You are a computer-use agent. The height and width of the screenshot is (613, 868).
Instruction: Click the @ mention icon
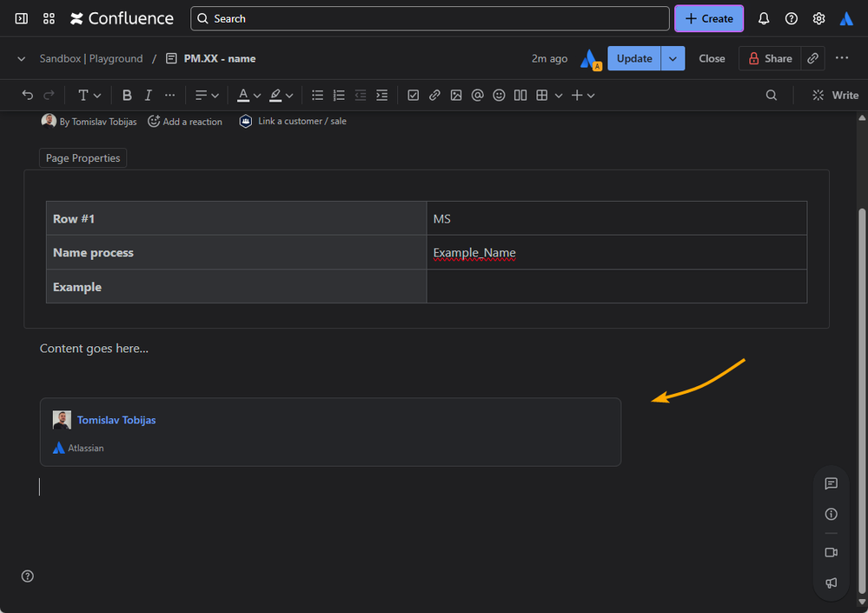pos(477,96)
